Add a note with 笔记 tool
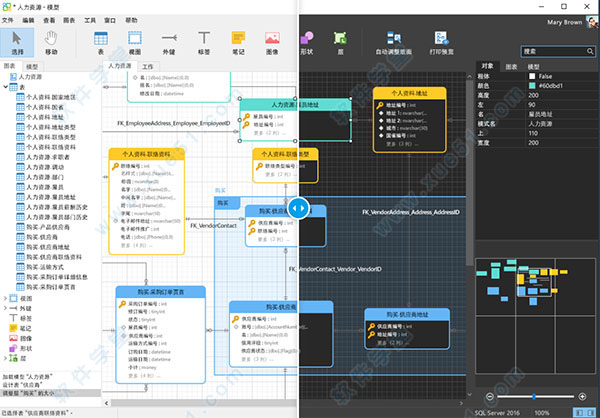This screenshot has width=600, height=418. (238, 41)
